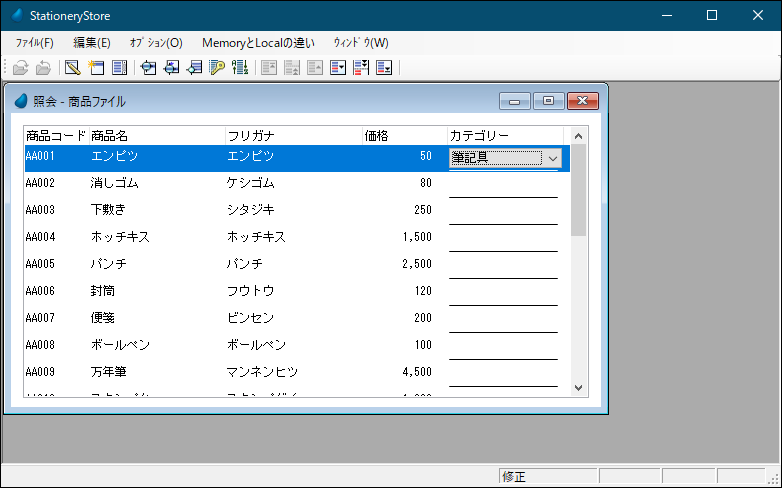Click the new record icon with star
This screenshot has height=488, width=782.
(96, 68)
